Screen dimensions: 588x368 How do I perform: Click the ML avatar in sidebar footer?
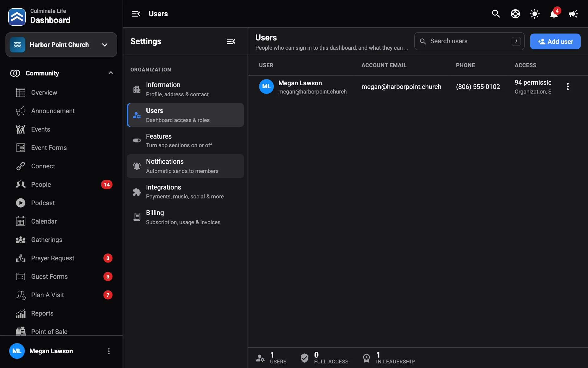pyautogui.click(x=17, y=351)
